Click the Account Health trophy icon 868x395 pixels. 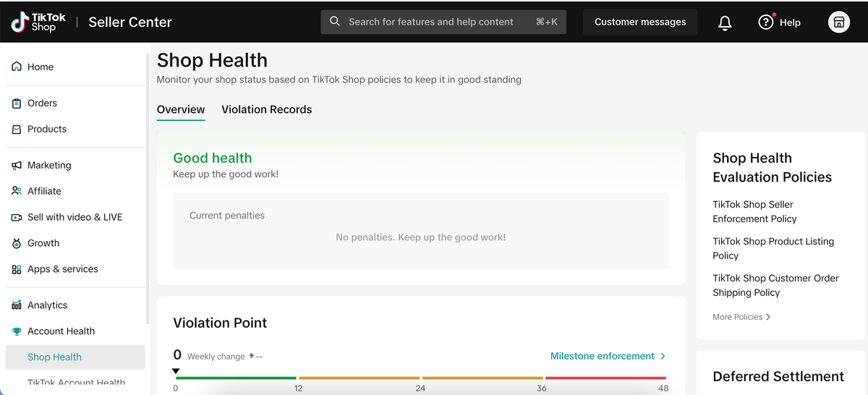coord(17,331)
